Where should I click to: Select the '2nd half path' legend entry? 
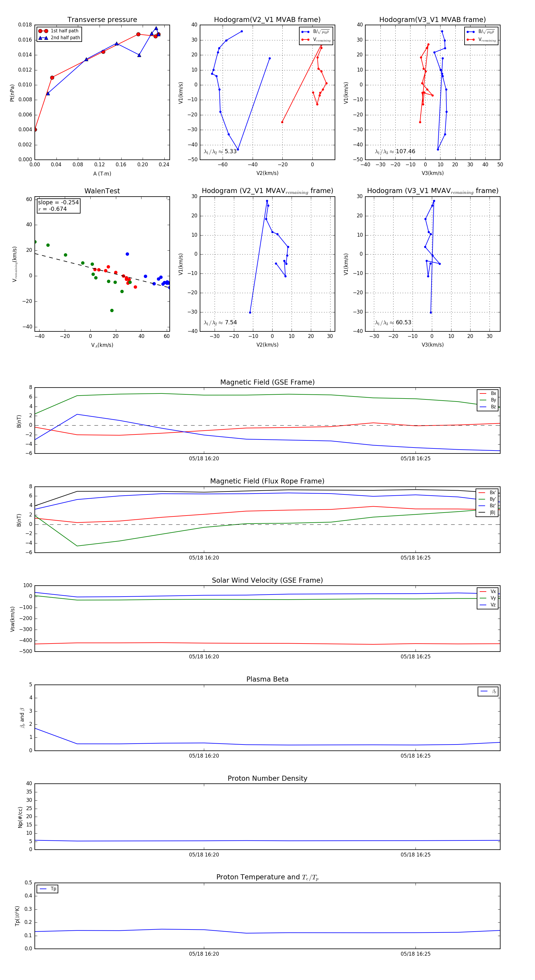pos(59,38)
